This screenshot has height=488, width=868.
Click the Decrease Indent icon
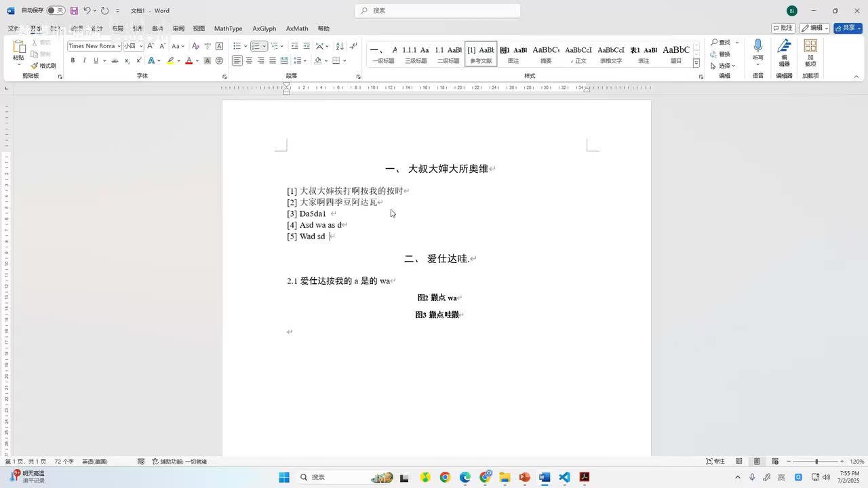[294, 46]
